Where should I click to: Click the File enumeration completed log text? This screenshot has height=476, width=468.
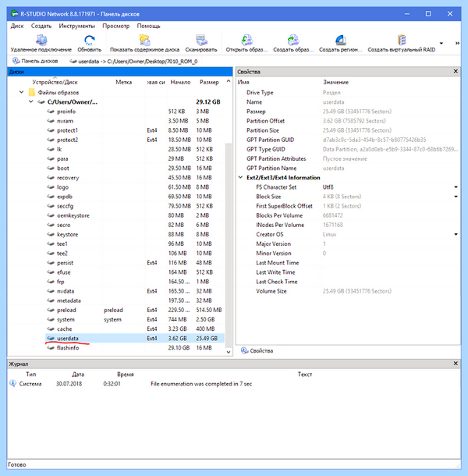point(201,384)
